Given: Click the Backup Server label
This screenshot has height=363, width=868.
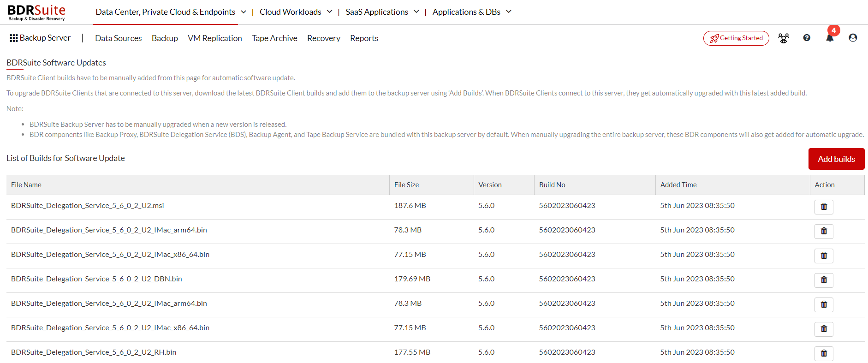Looking at the screenshot, I should pyautogui.click(x=45, y=38).
